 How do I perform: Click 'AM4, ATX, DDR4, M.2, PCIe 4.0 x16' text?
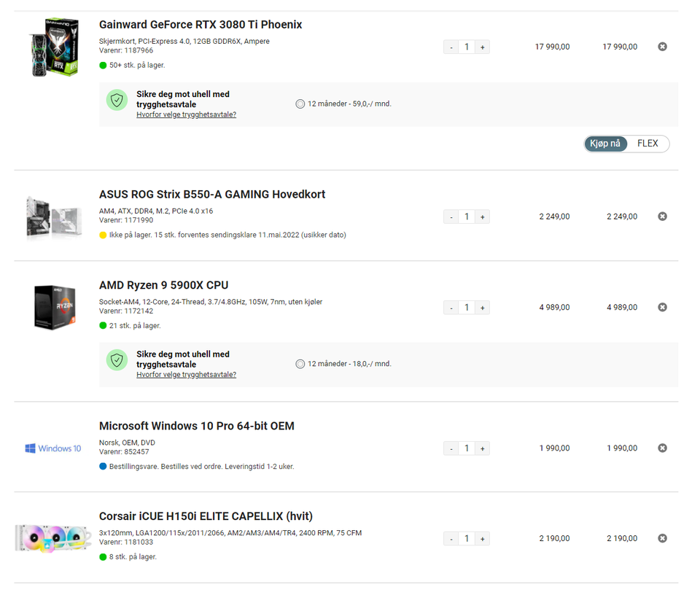pyautogui.click(x=156, y=211)
